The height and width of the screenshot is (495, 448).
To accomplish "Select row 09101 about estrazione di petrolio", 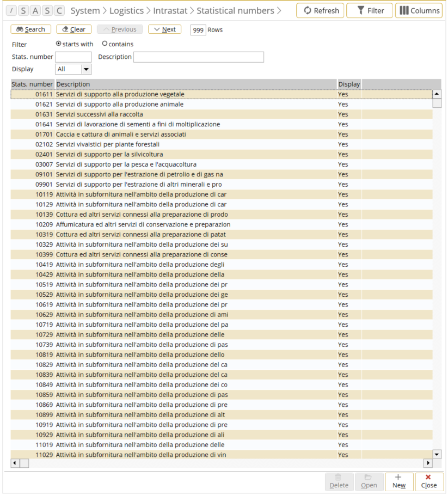I will [222, 174].
